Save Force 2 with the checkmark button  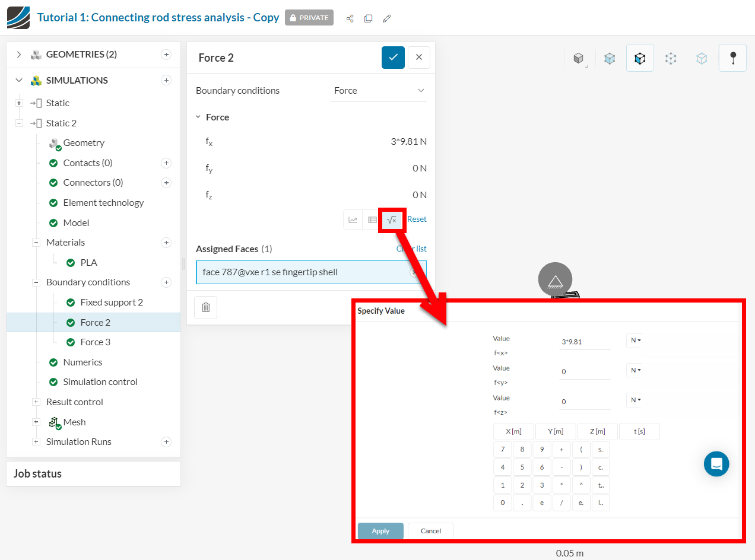coord(393,58)
